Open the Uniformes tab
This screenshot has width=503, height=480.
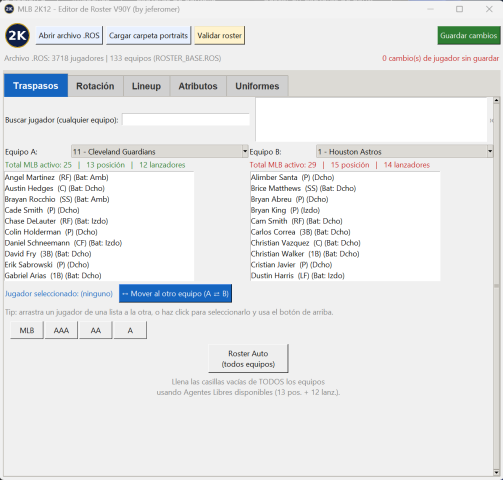coord(257,86)
